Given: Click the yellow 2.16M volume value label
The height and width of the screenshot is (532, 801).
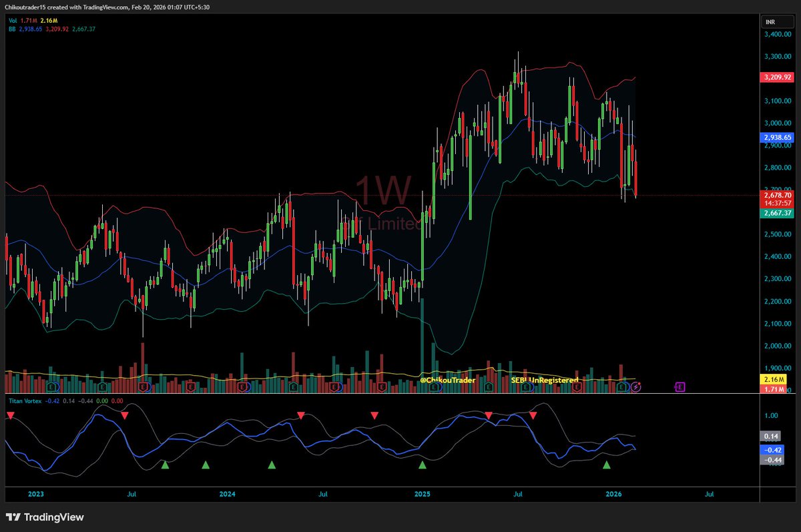Looking at the screenshot, I should (x=774, y=378).
